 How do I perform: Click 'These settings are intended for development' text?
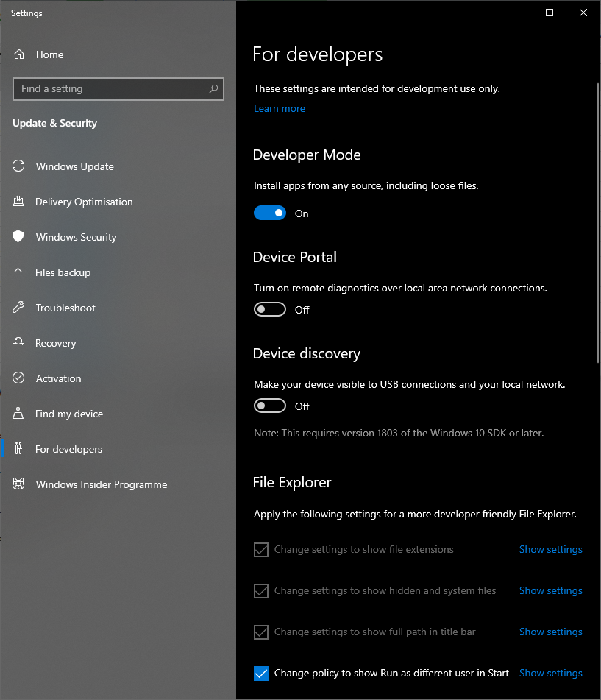coord(377,88)
